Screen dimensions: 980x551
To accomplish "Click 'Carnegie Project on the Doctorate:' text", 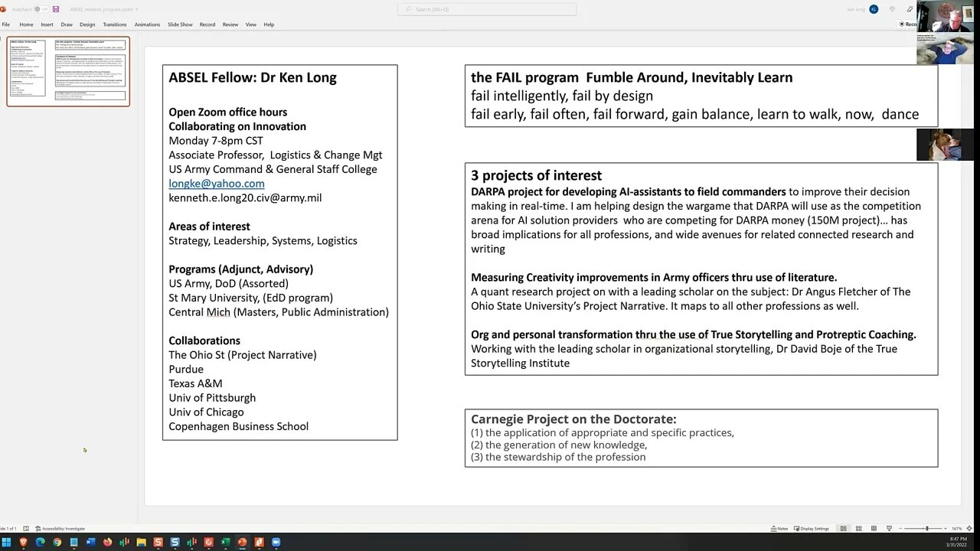I will tap(573, 419).
